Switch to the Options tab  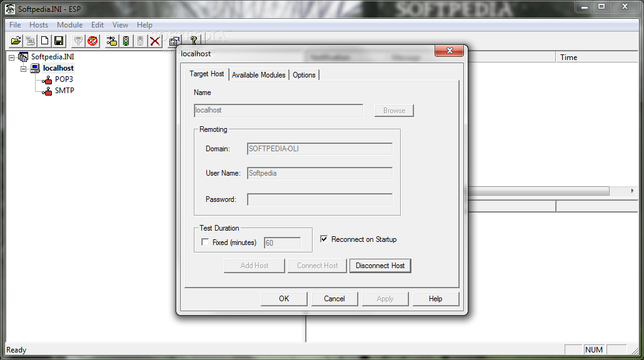(304, 75)
